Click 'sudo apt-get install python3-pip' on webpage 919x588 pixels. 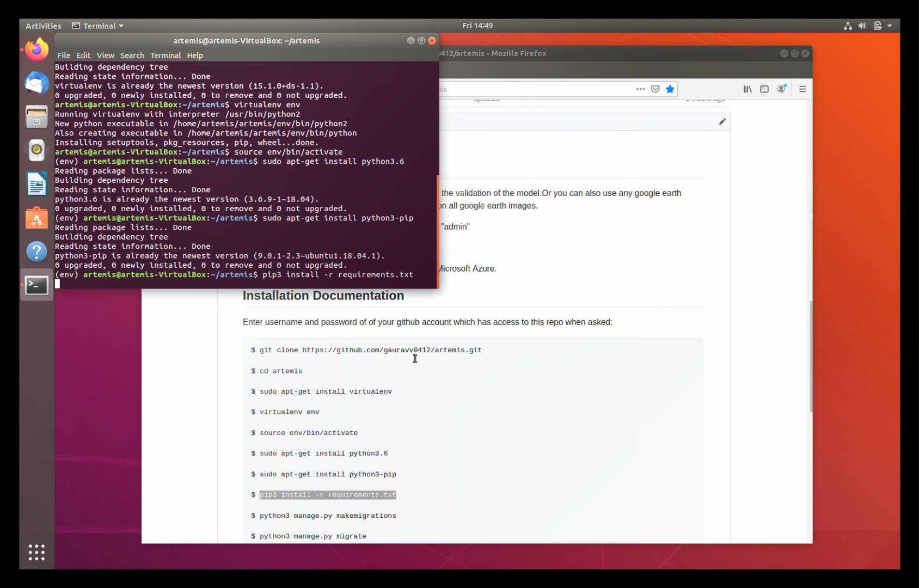pyautogui.click(x=328, y=474)
